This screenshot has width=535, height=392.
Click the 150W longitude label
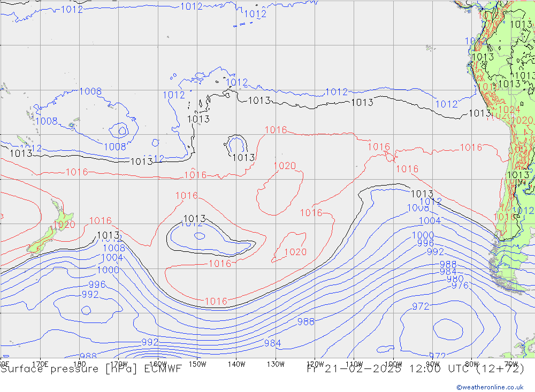pyautogui.click(x=197, y=364)
